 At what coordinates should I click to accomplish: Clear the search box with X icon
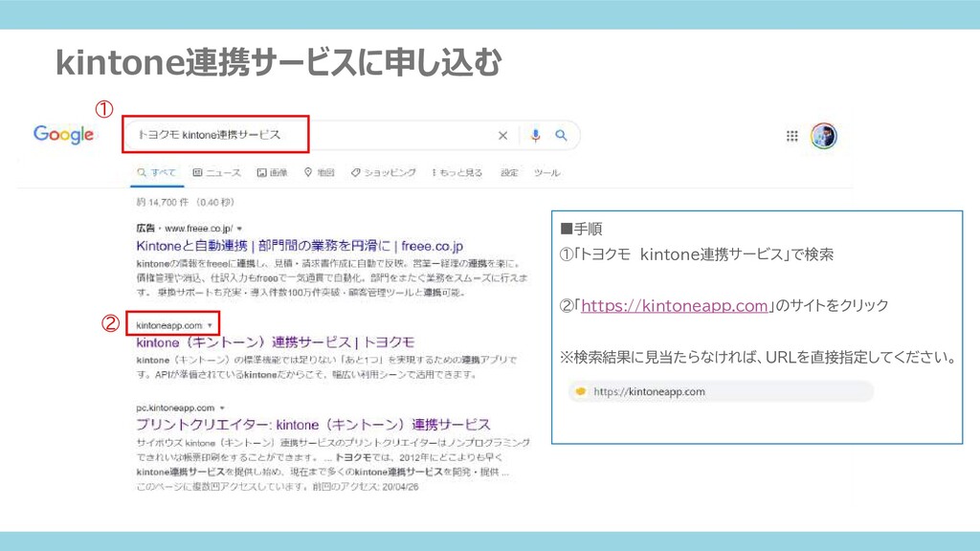pyautogui.click(x=502, y=136)
